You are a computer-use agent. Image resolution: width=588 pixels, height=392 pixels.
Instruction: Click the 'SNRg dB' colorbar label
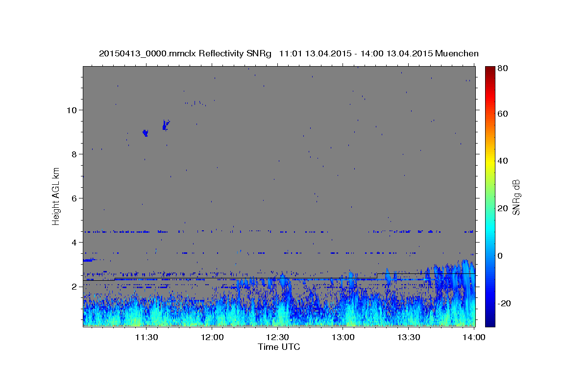pyautogui.click(x=516, y=197)
